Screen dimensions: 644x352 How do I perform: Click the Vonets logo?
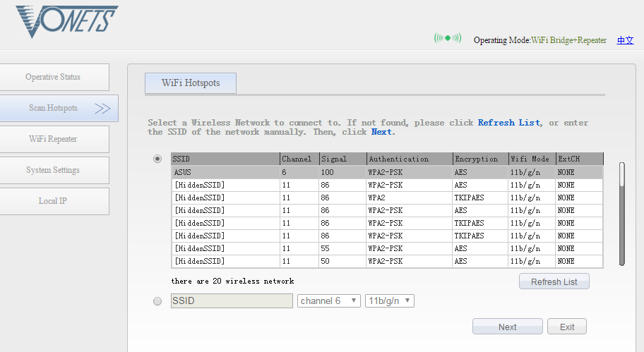[67, 21]
